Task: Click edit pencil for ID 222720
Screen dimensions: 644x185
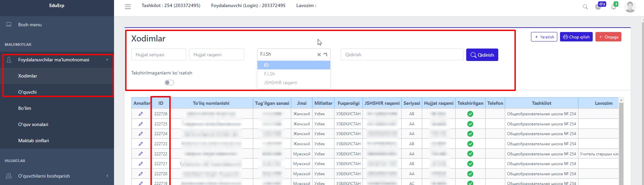Action: (141, 174)
